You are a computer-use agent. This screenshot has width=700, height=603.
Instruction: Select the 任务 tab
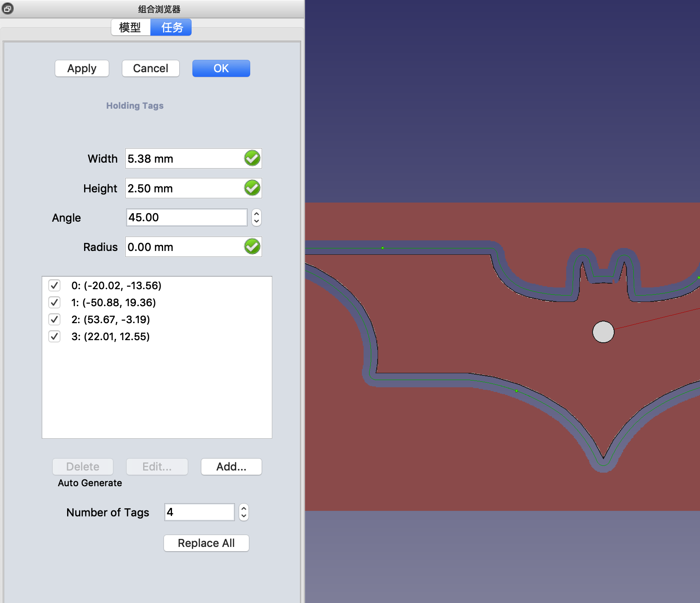tap(172, 28)
